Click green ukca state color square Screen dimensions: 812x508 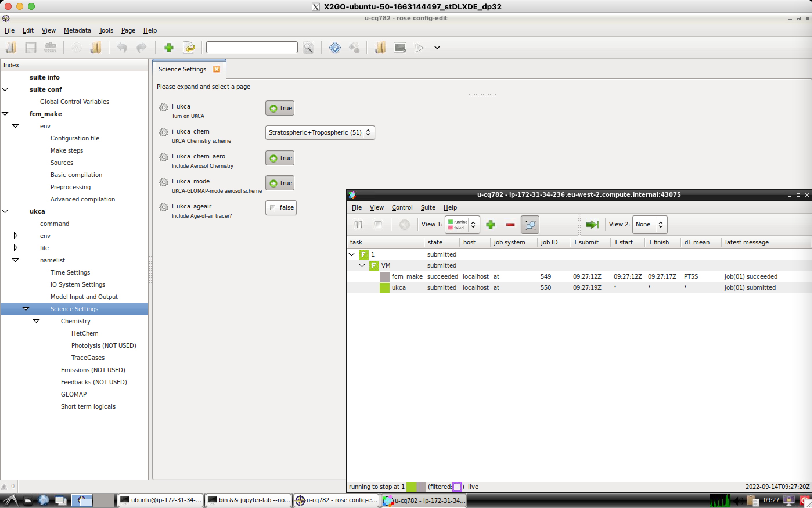[384, 288]
